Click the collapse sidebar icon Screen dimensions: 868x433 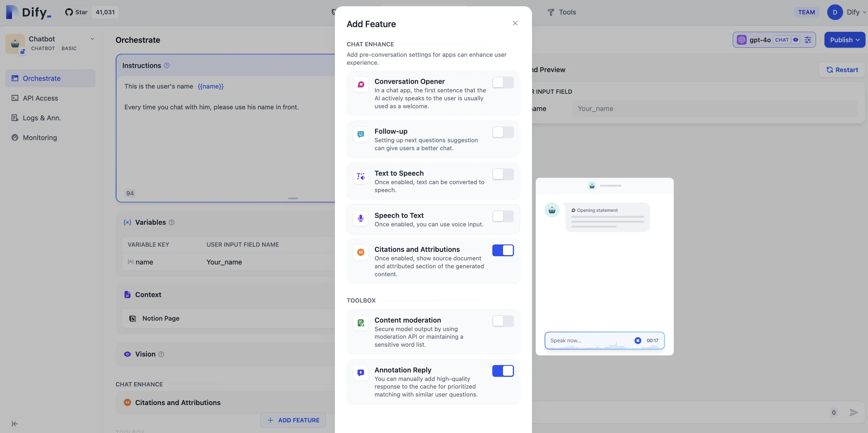pyautogui.click(x=15, y=424)
